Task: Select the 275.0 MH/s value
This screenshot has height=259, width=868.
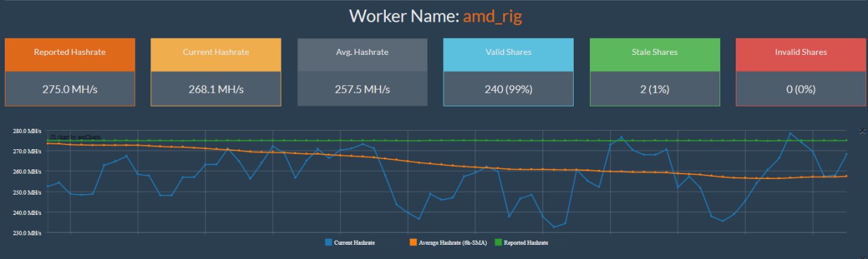Action: click(x=70, y=89)
